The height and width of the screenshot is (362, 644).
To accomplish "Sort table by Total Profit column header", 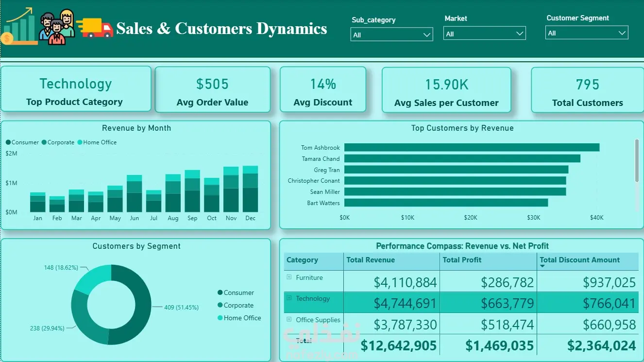I will 462,260.
